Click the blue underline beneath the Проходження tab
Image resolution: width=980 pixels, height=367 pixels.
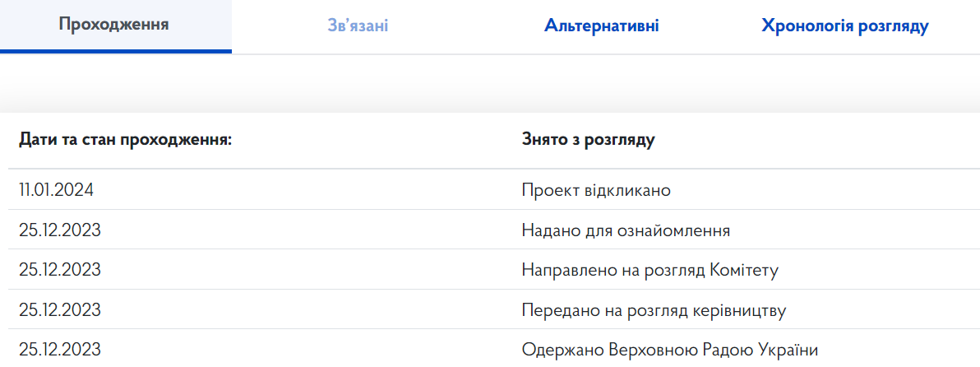tap(116, 51)
